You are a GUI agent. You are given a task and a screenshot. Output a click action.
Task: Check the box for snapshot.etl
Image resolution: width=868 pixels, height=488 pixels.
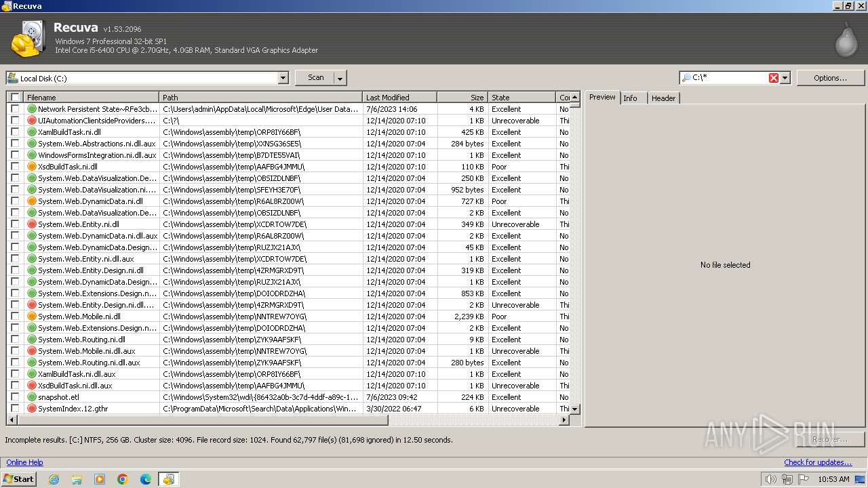15,397
